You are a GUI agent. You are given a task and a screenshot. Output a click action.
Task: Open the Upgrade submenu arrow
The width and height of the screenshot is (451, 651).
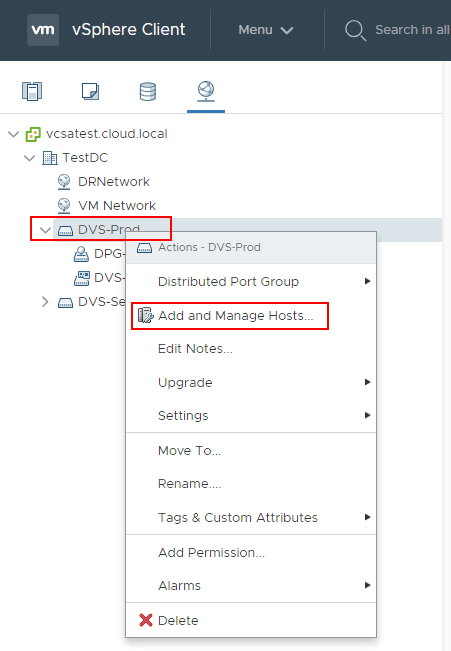(x=367, y=382)
